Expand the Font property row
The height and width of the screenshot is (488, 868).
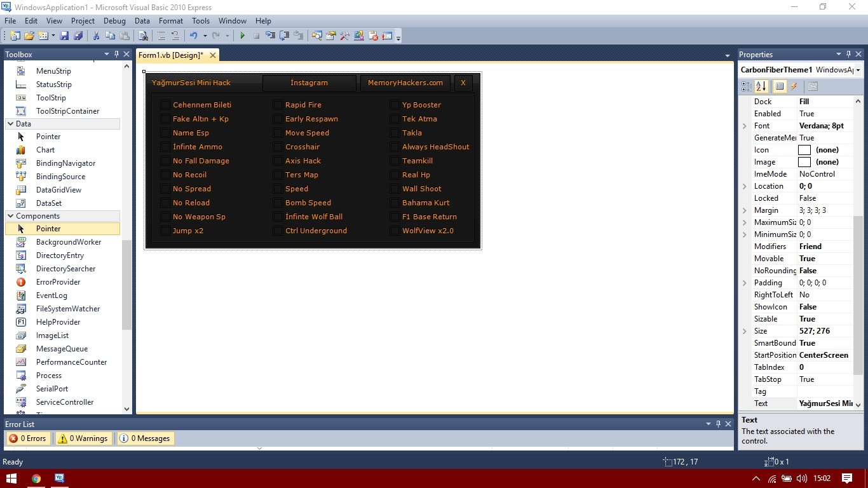point(745,126)
